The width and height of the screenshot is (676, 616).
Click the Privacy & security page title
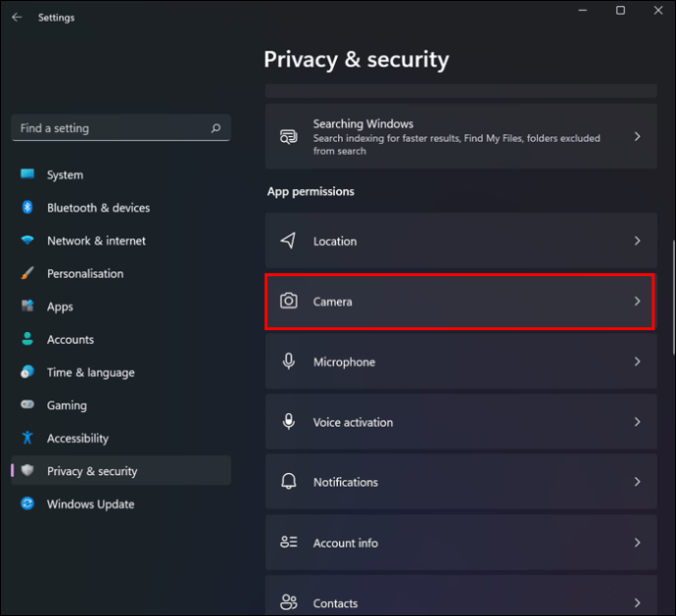[x=356, y=60]
